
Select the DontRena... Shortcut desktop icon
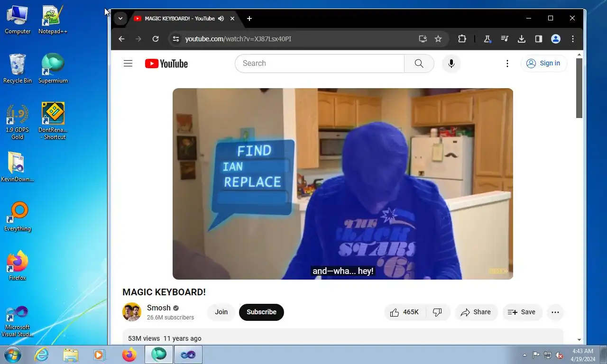click(x=53, y=122)
